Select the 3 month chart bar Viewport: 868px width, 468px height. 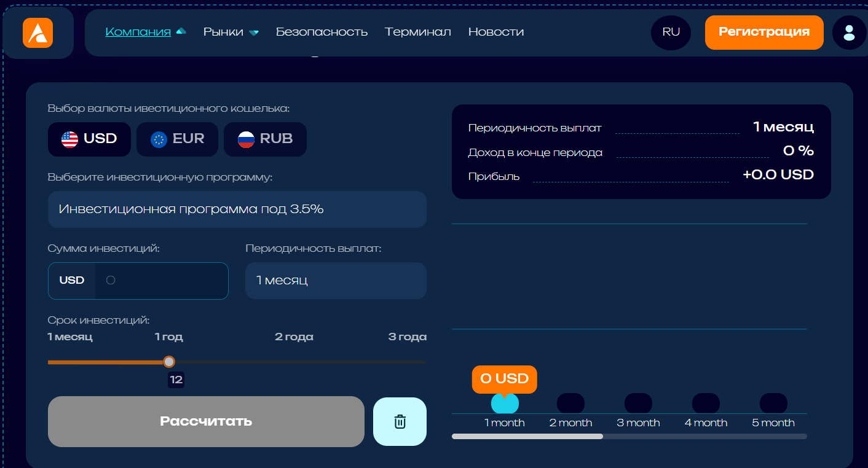pos(638,404)
